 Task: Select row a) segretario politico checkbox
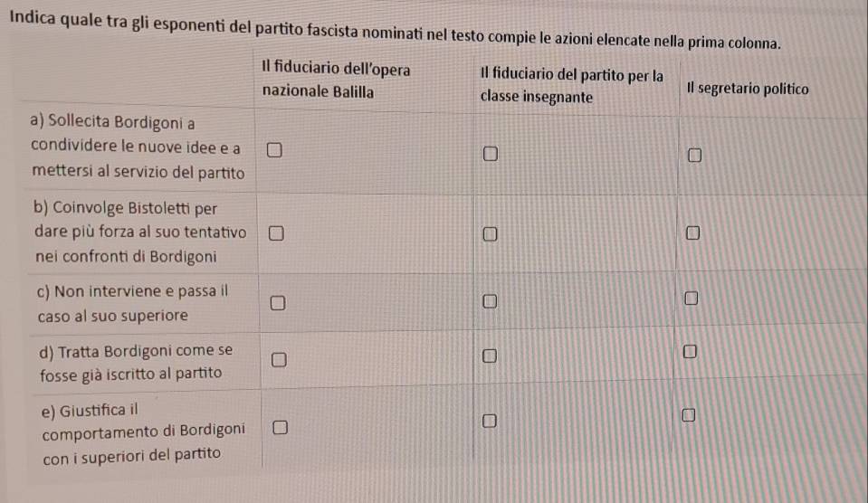point(695,155)
